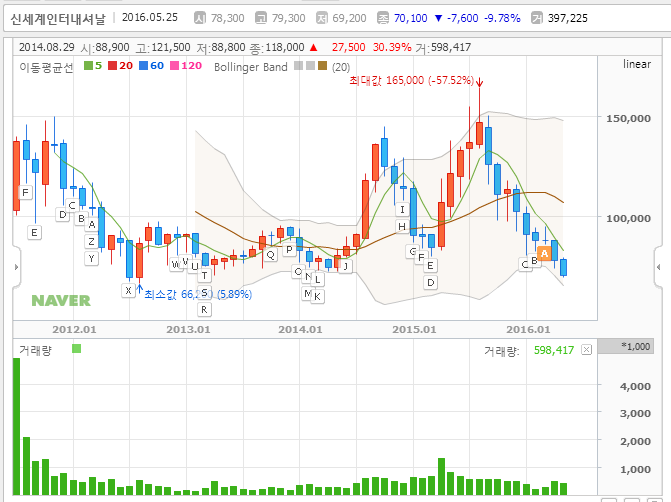Click the J event marker
Image resolution: width=671 pixels, height=502 pixels.
[x=344, y=266]
